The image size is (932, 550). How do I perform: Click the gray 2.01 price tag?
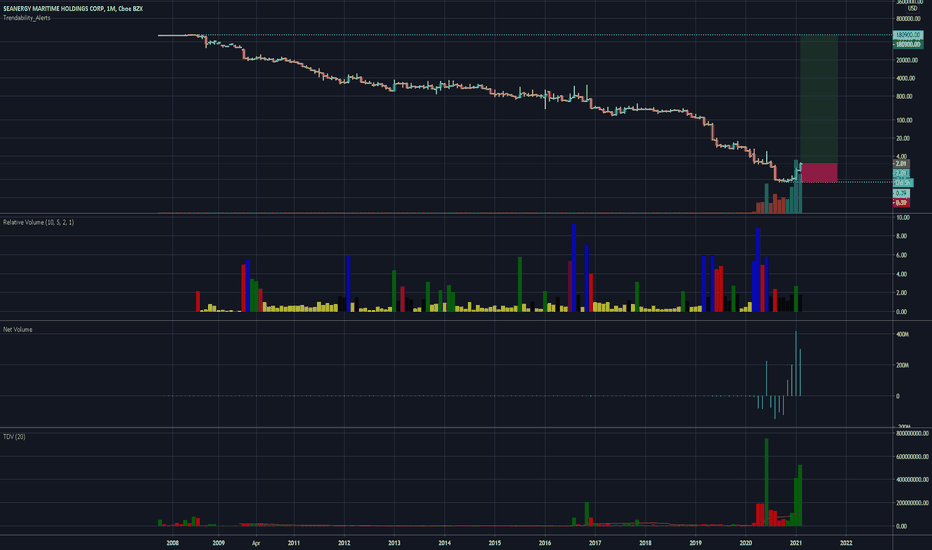pyautogui.click(x=901, y=164)
